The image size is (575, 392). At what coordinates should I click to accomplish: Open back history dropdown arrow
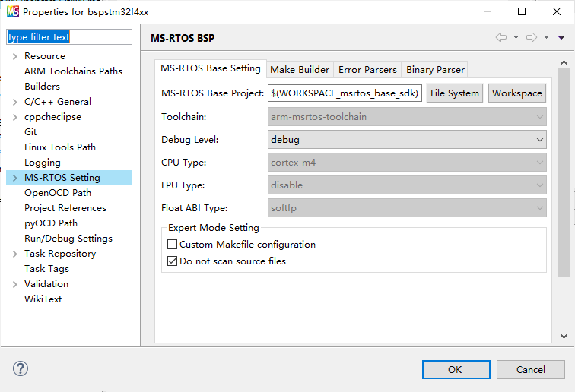(x=516, y=37)
